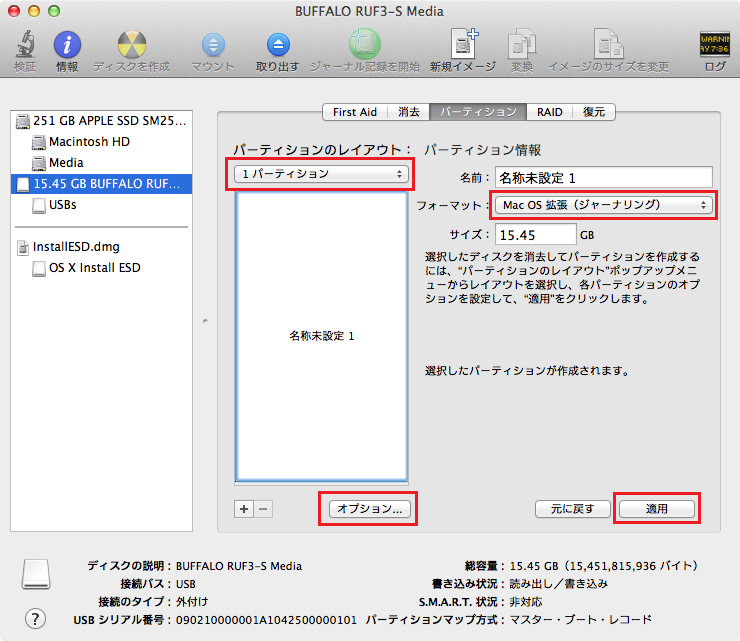This screenshot has height=641, width=740.
Task: Click the 変換 (Convert) toolbar icon
Action: [521, 44]
